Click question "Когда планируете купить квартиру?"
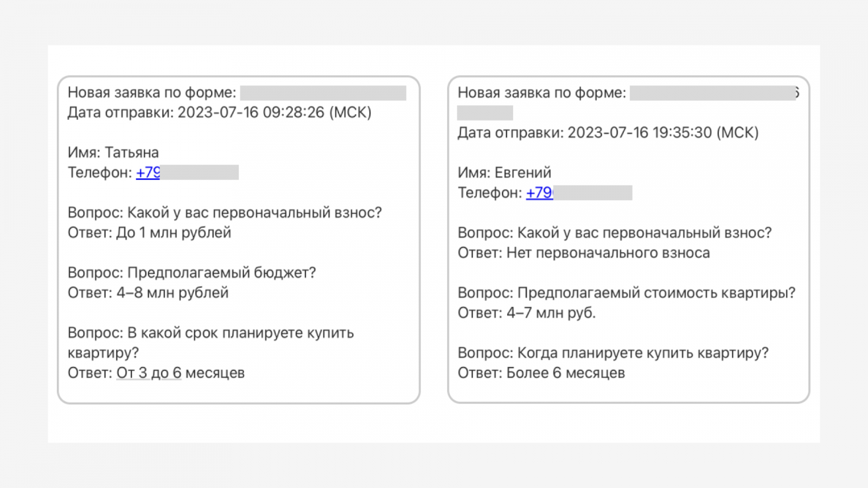The image size is (868, 488). [x=643, y=353]
